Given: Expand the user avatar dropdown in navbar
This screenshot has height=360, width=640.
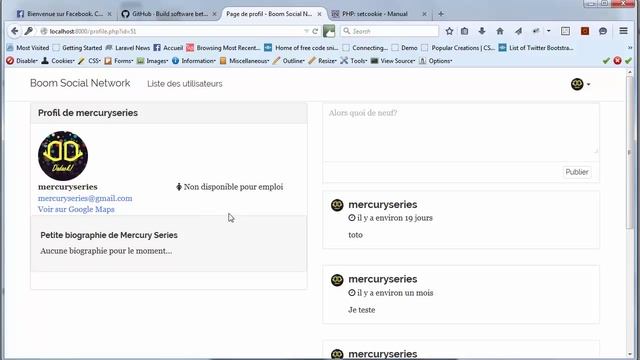Looking at the screenshot, I should 580,84.
